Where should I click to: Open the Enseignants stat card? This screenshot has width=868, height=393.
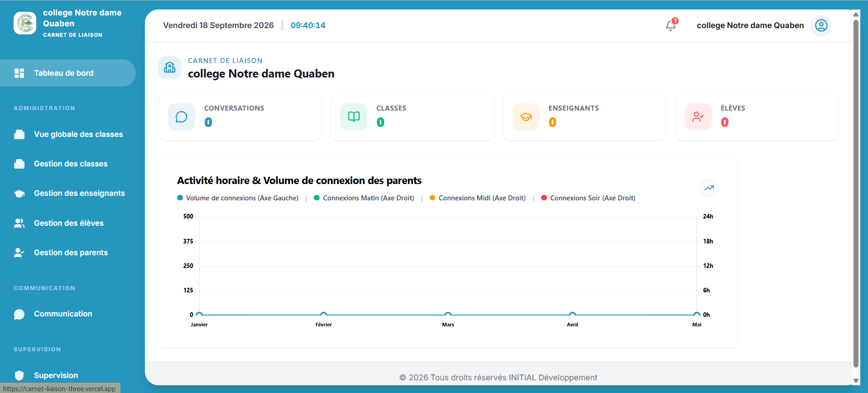tap(585, 117)
